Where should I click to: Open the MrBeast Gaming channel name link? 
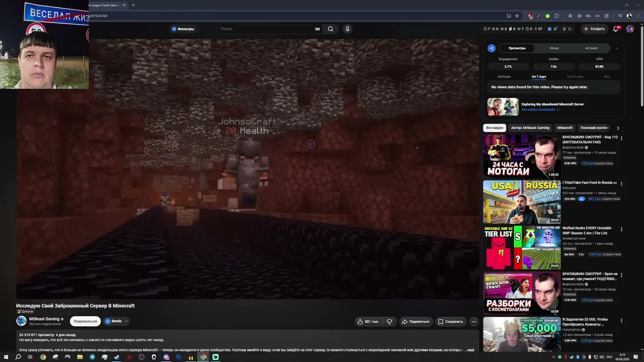[x=44, y=319]
